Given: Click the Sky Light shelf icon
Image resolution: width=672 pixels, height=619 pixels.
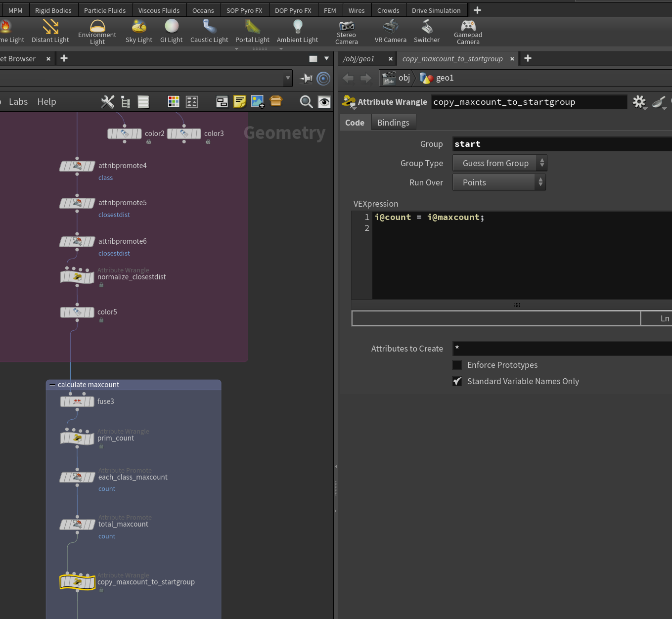Looking at the screenshot, I should click(139, 32).
